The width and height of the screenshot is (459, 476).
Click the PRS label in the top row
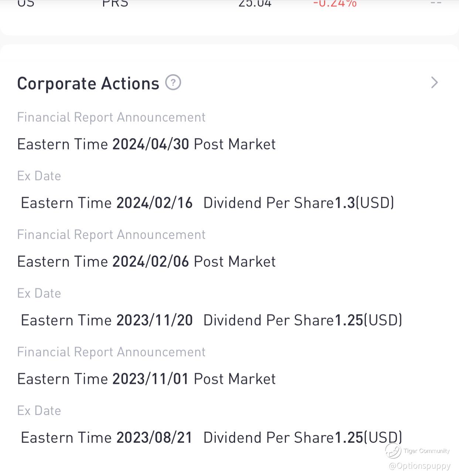(115, 4)
